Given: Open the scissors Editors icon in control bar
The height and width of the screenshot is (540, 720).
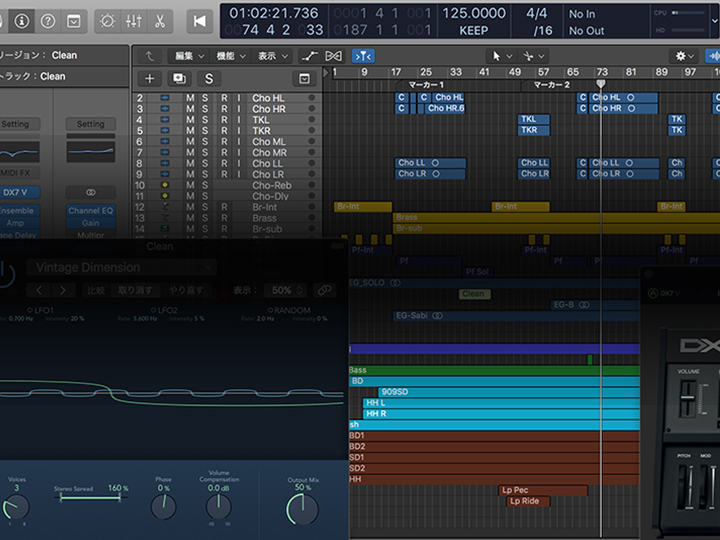Looking at the screenshot, I should tap(159, 20).
